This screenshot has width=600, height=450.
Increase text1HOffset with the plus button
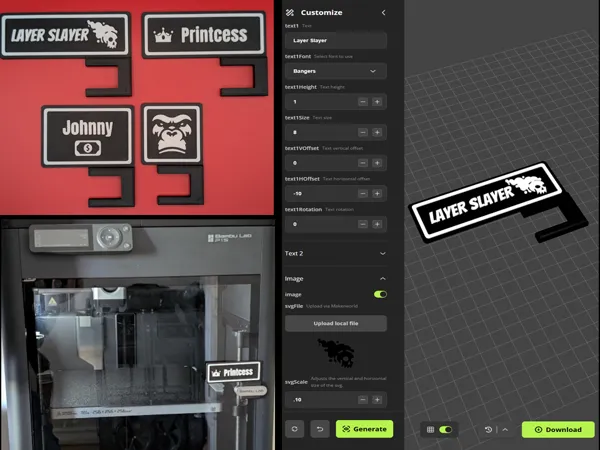(x=377, y=194)
